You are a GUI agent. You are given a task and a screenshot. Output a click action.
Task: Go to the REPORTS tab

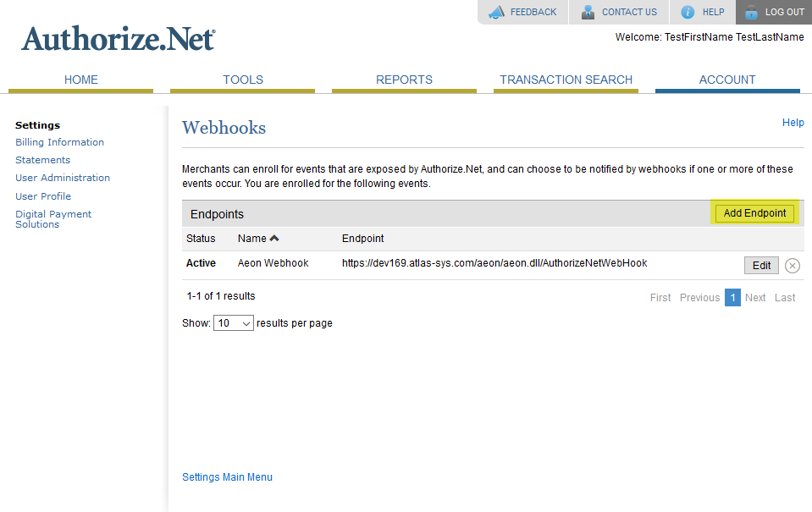[404, 80]
